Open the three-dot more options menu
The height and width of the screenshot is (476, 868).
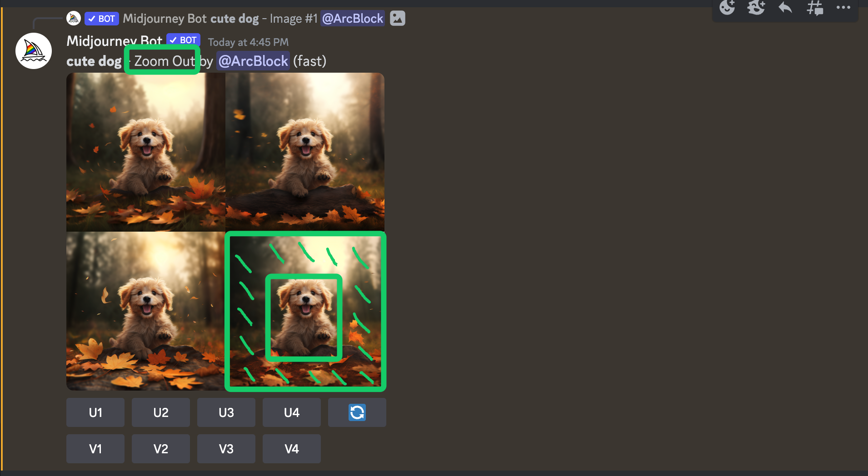tap(843, 7)
